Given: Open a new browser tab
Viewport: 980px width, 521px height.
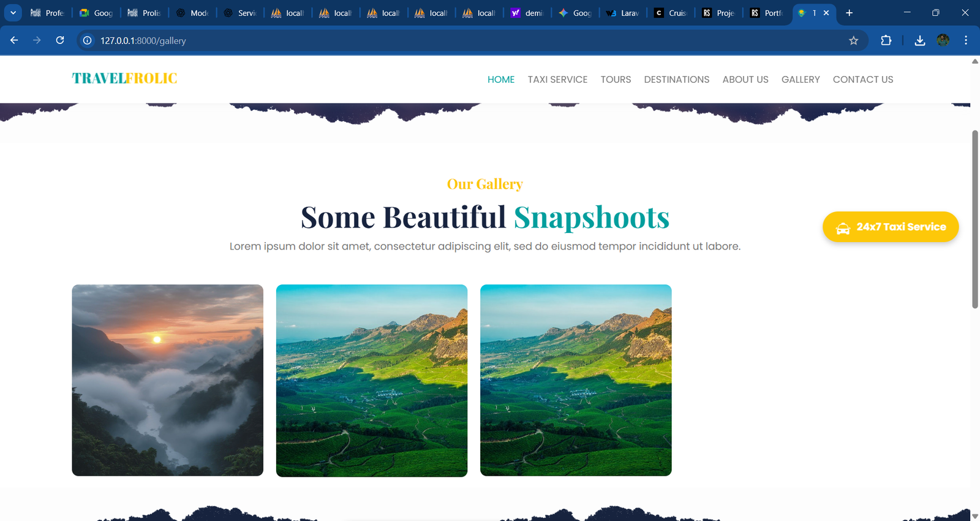Looking at the screenshot, I should pyautogui.click(x=849, y=13).
